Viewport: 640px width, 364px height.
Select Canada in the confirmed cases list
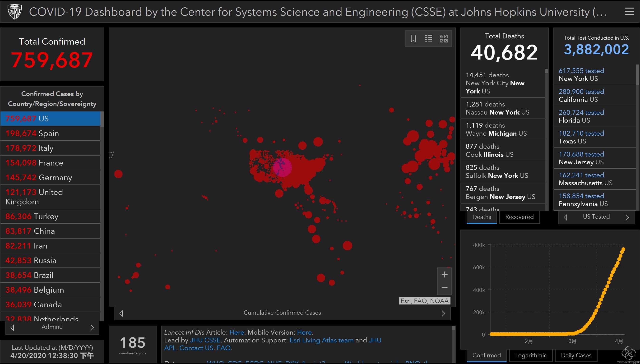point(51,305)
